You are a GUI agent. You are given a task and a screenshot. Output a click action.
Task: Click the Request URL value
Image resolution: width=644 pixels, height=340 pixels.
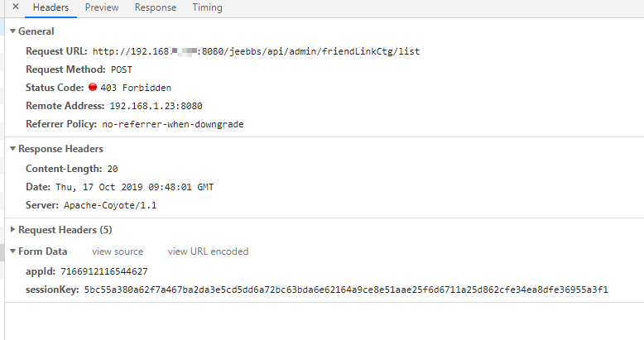coord(256,51)
